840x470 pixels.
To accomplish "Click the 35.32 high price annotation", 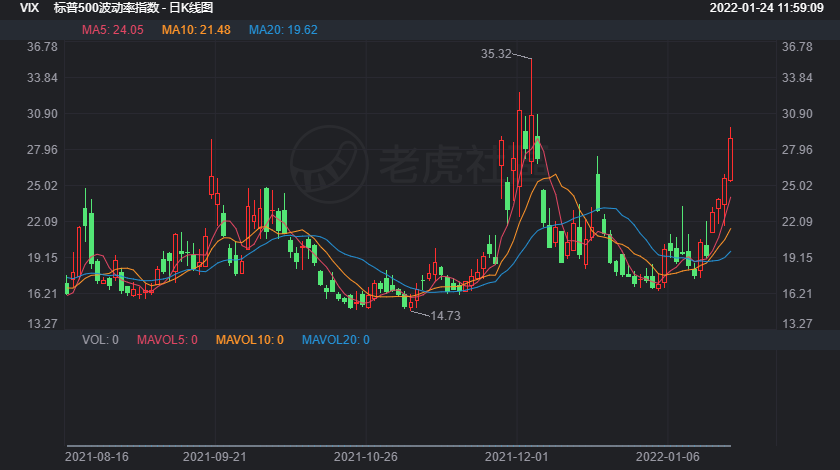I will coord(496,54).
